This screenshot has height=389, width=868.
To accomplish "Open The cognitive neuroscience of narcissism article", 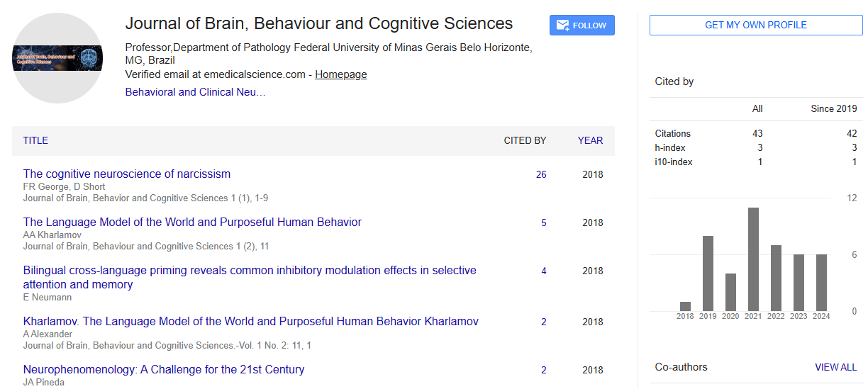I will pos(126,174).
